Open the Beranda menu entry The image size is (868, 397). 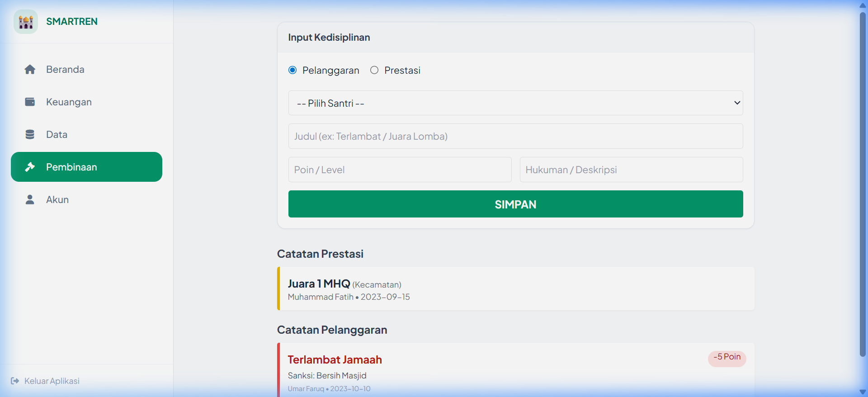point(65,69)
